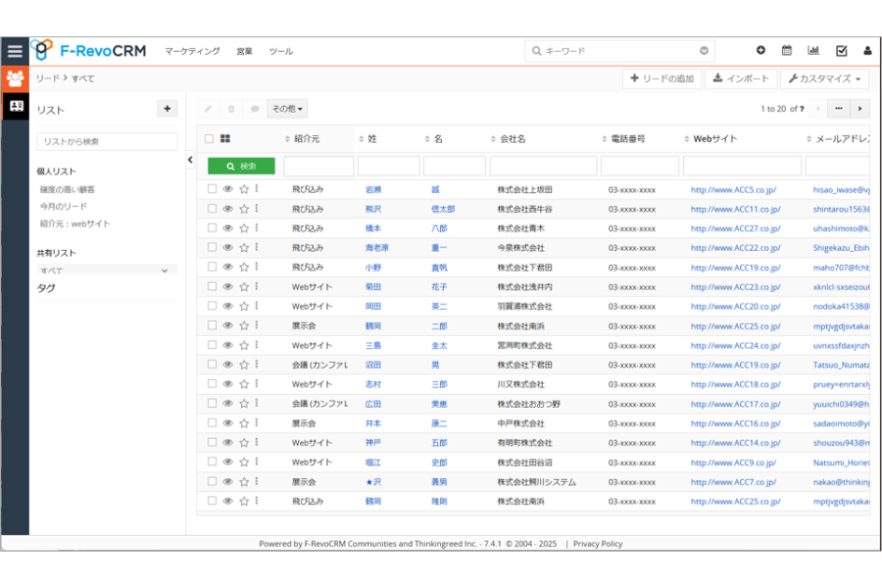Image resolution: width=882 pixels, height=588 pixels.
Task: Click the リード breadcrumb link
Action: click(x=48, y=78)
